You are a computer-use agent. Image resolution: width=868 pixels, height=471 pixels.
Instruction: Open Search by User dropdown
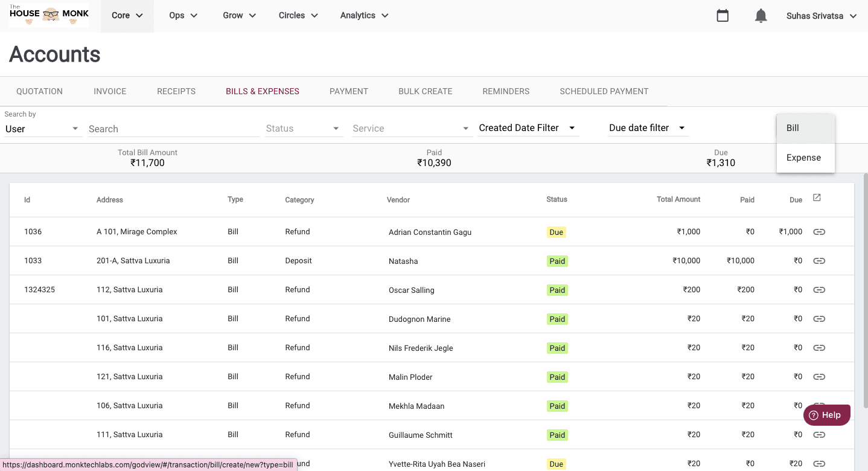[x=42, y=129]
